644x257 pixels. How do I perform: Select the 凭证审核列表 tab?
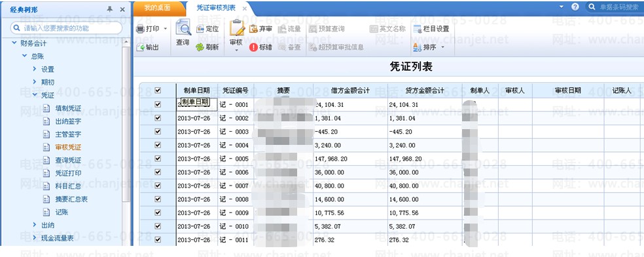[216, 8]
